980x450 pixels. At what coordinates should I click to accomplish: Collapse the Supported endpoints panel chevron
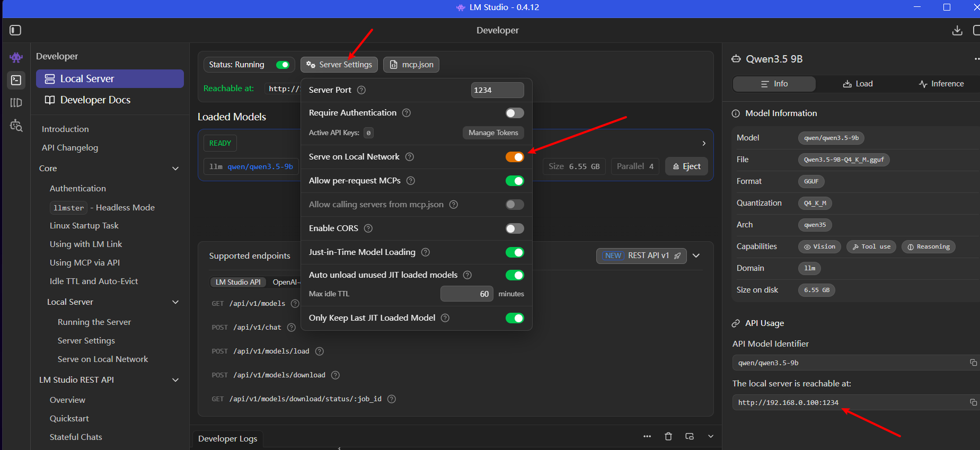[696, 255]
